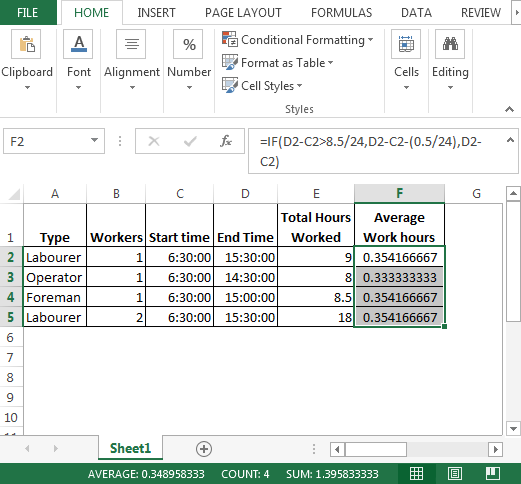This screenshot has width=521, height=484.
Task: Expand the Editing group dropdown arrow
Action: click(x=450, y=88)
